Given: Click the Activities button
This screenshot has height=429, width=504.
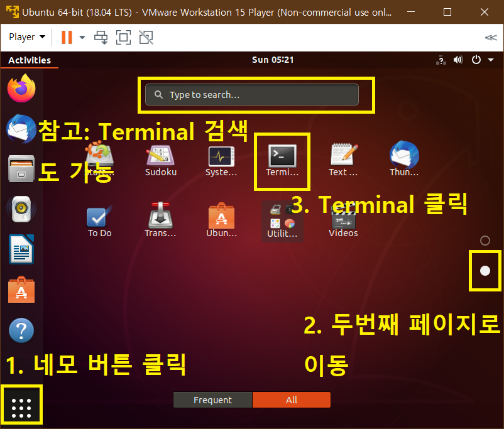Looking at the screenshot, I should (30, 60).
